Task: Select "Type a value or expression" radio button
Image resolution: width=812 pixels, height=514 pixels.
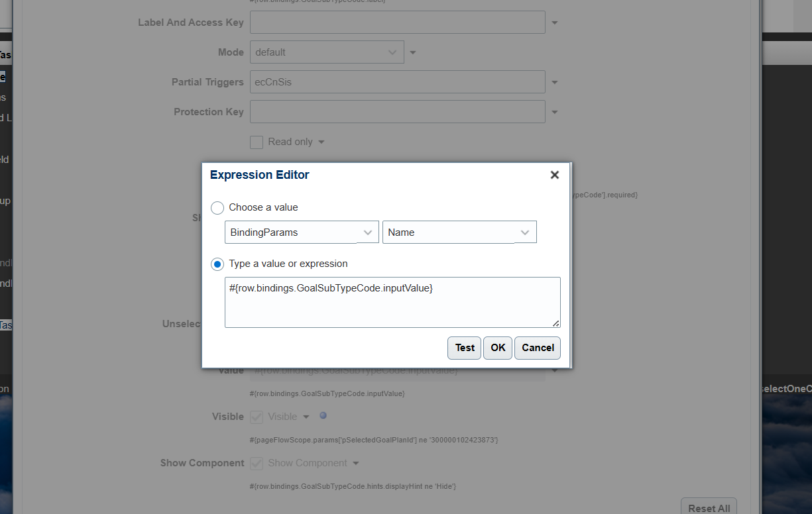Action: [x=217, y=264]
